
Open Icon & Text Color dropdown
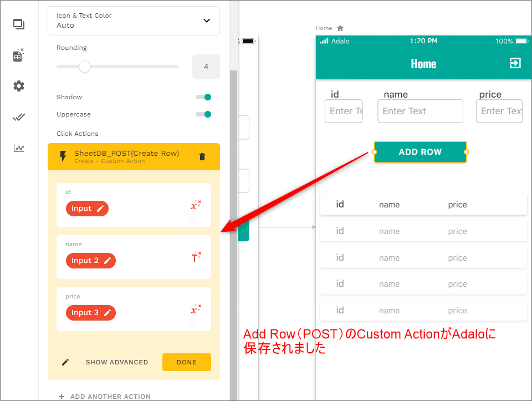[134, 21]
